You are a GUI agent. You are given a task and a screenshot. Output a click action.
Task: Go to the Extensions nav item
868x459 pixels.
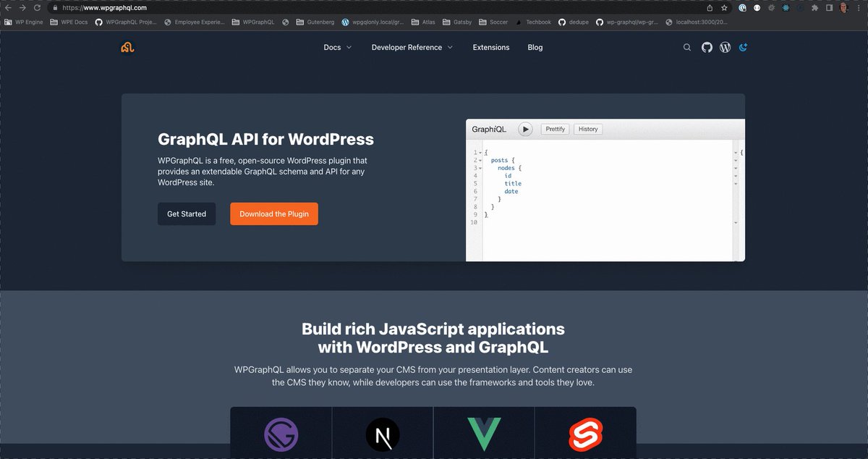491,47
